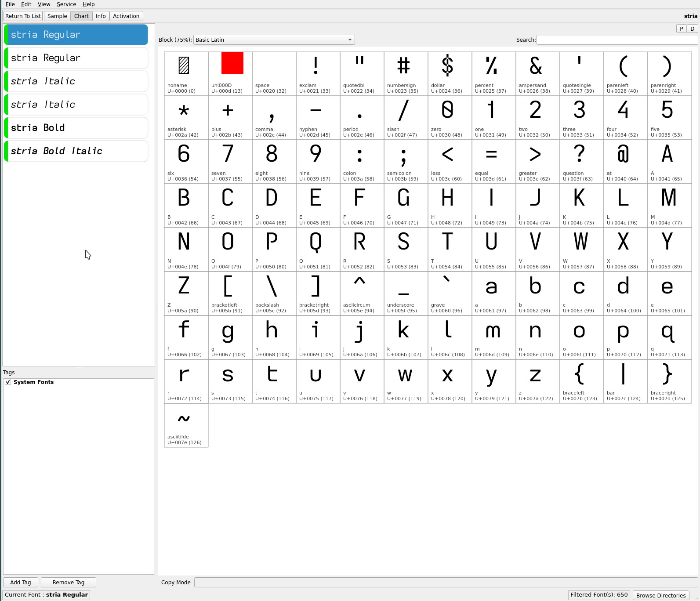Screen dimensions: 700x601
Task: Select the empty space glyph cell U+0020
Action: [x=274, y=74]
